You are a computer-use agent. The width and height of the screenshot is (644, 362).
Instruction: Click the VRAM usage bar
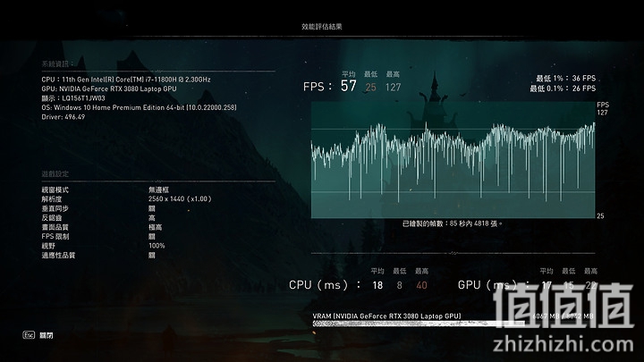(418, 324)
